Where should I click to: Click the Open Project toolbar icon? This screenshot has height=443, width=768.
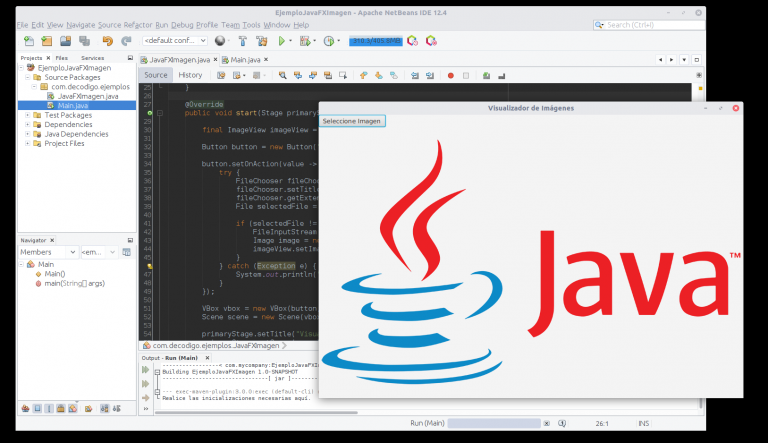65,41
